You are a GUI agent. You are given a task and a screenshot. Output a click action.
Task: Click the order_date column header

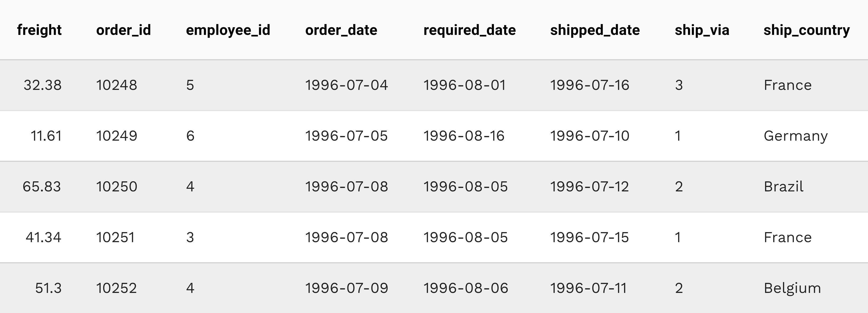point(341,30)
